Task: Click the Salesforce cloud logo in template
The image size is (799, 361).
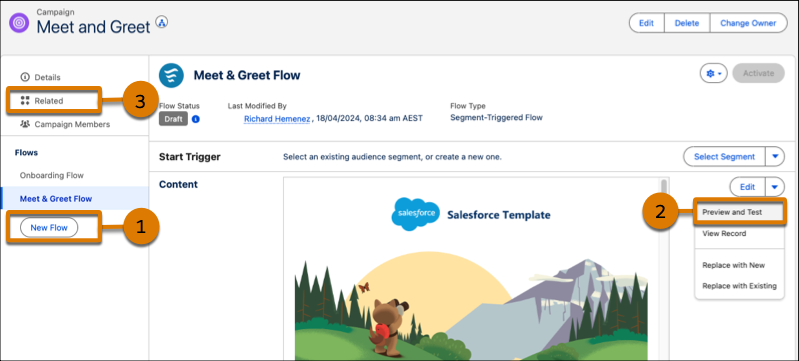Action: (415, 214)
